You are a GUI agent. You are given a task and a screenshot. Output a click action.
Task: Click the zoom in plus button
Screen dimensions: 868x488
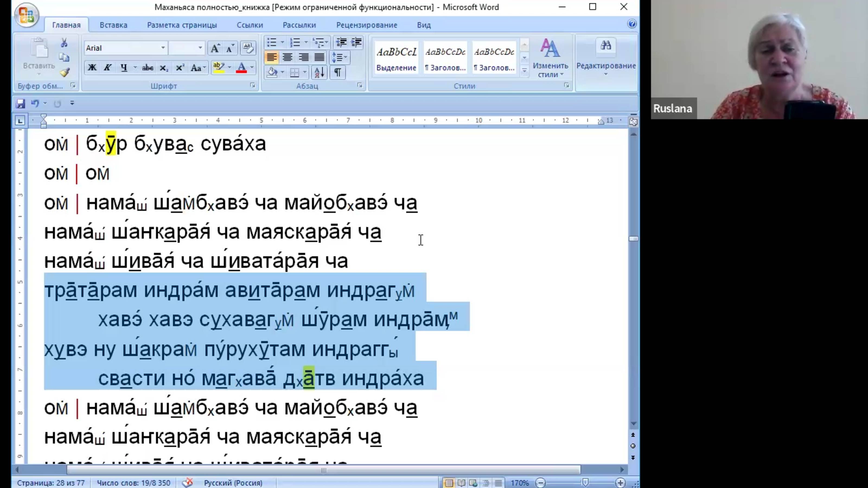(x=620, y=483)
